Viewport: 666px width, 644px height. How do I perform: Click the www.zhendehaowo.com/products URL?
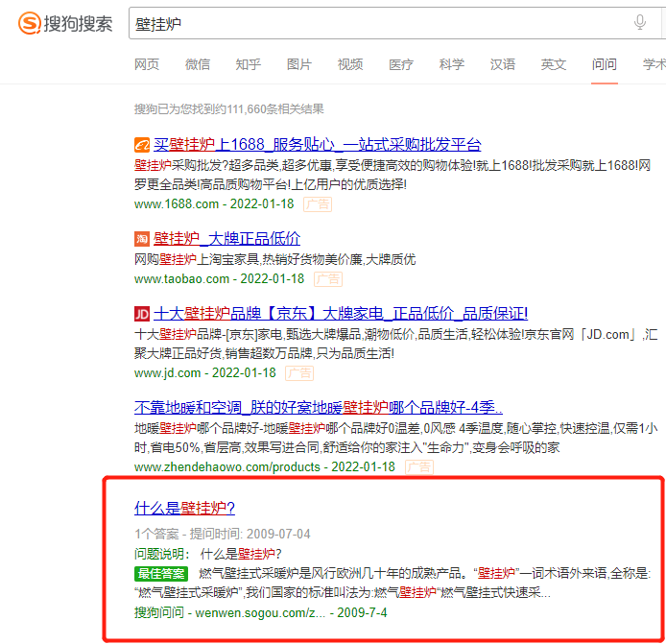(227, 466)
